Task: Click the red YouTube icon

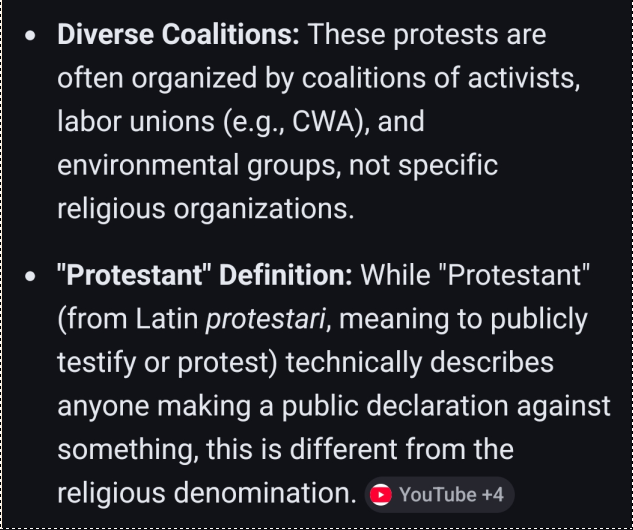Action: (381, 494)
